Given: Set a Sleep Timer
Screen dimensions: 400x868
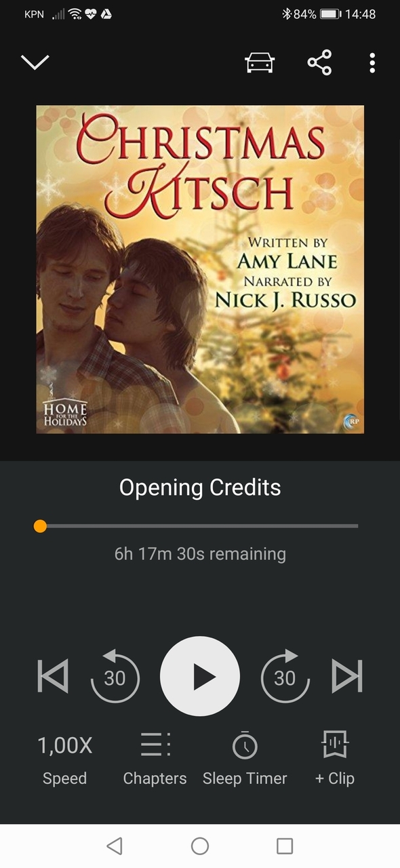Looking at the screenshot, I should 245,760.
